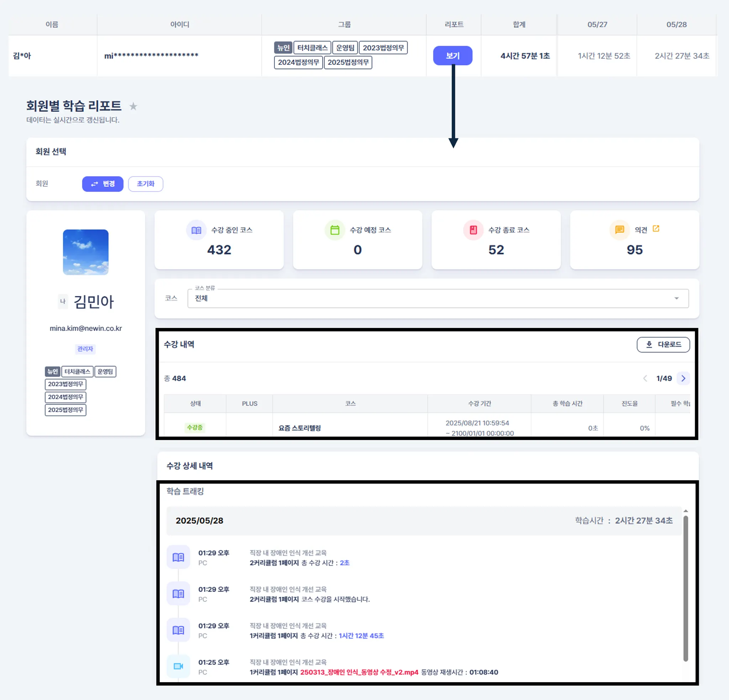Viewport: 729px width, 700px height.
Task: Click the orange comment icon on the opinions card
Action: pyautogui.click(x=619, y=230)
